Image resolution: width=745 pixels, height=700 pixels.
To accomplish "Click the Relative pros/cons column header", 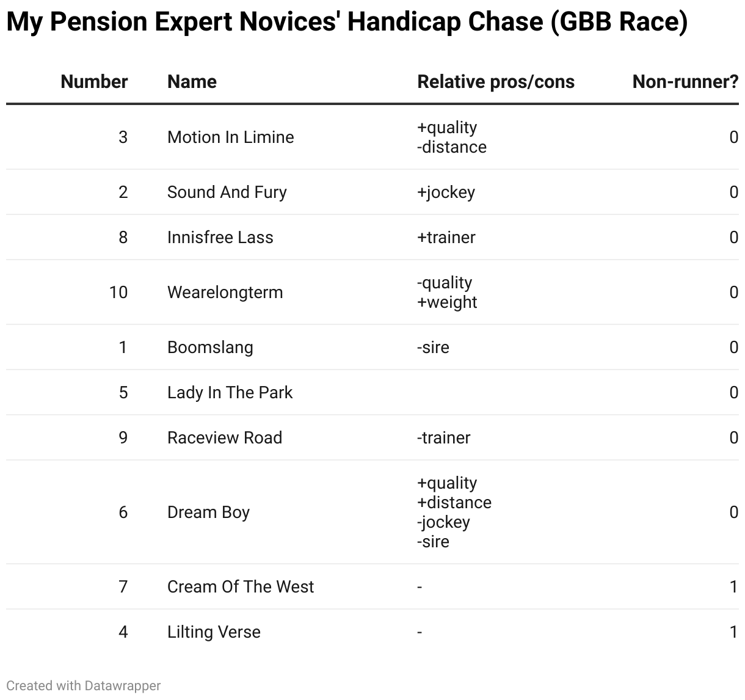I will (495, 82).
